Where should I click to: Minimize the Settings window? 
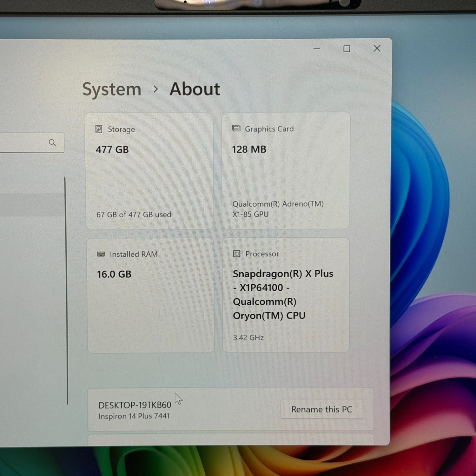click(x=317, y=49)
